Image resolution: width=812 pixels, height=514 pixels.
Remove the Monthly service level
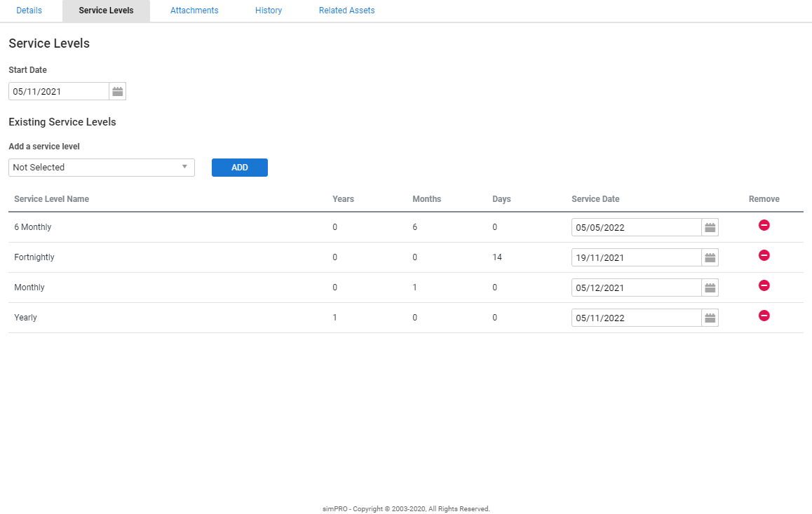(x=764, y=285)
